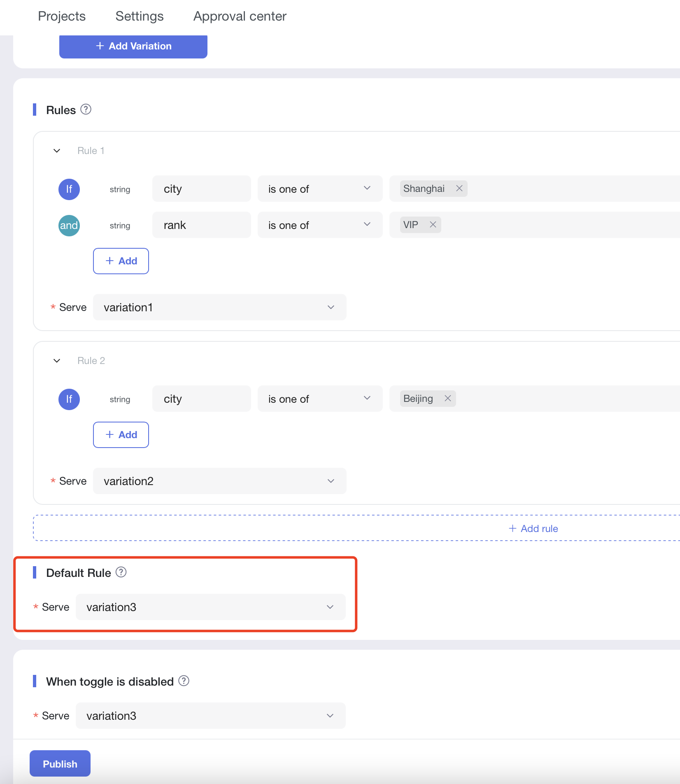Open Default Rule Serve dropdown
Viewport: 680px width, 784px height.
[210, 607]
